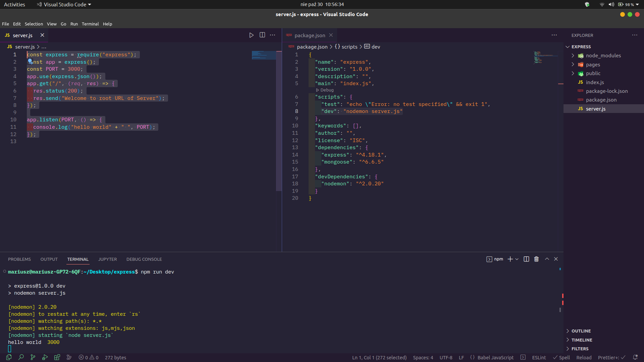This screenshot has height=362, width=644.
Task: Click Reload in the status bar
Action: coord(584,357)
